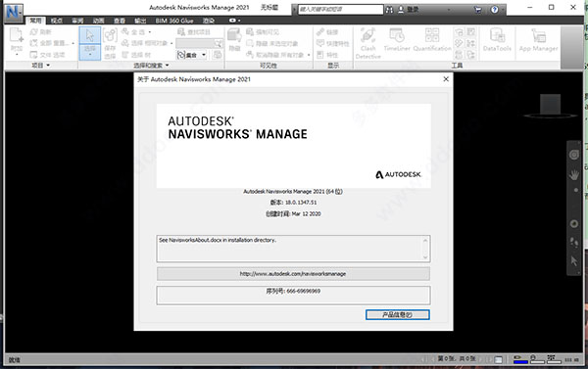Click the serial number text 666-69696969
588x369 pixels.
[x=304, y=291]
